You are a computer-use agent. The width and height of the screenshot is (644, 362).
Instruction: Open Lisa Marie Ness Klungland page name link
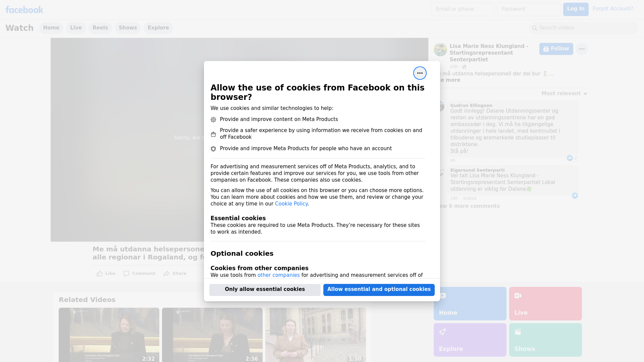[x=489, y=53]
